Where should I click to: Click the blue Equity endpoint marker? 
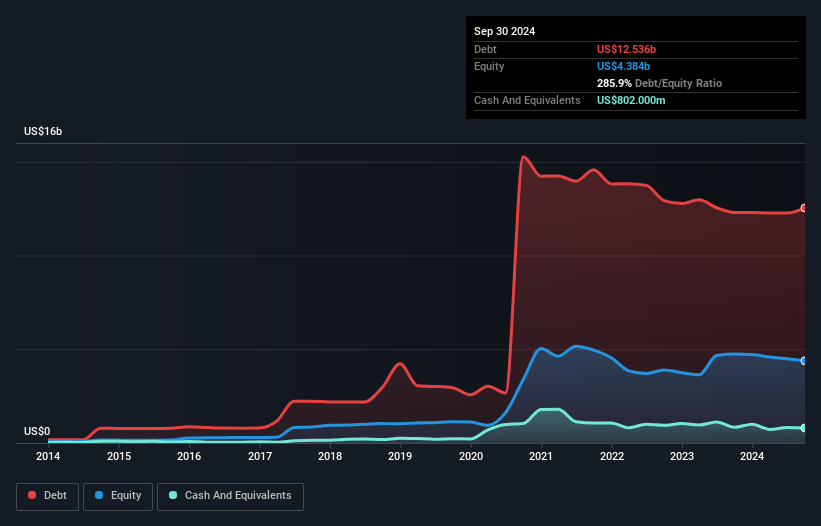[x=804, y=361]
